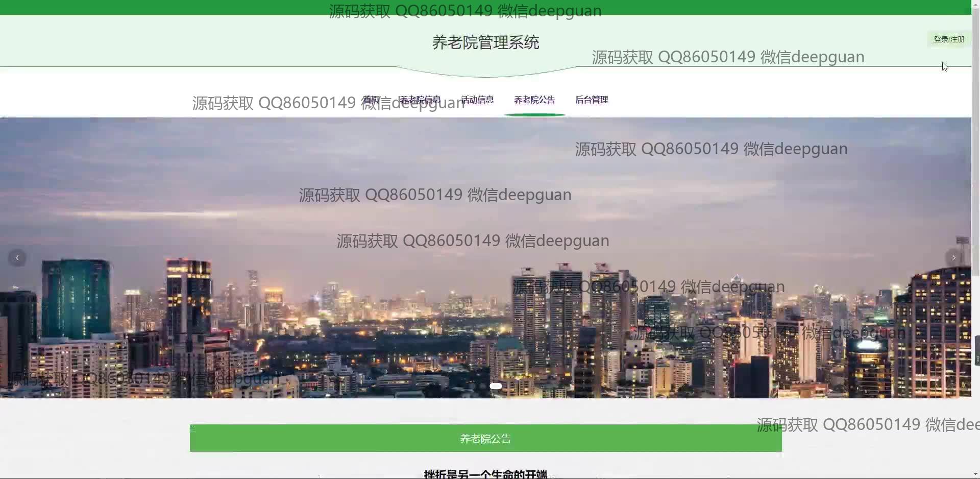Select the 养老院公告 navigation tab
This screenshot has width=980, height=479.
[534, 100]
